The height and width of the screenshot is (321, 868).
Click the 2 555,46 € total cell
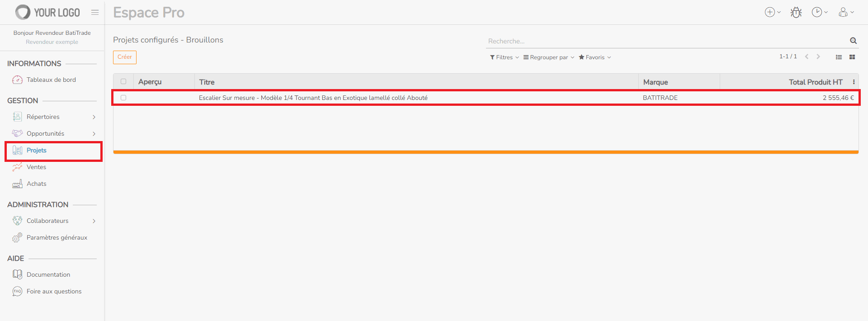click(838, 98)
